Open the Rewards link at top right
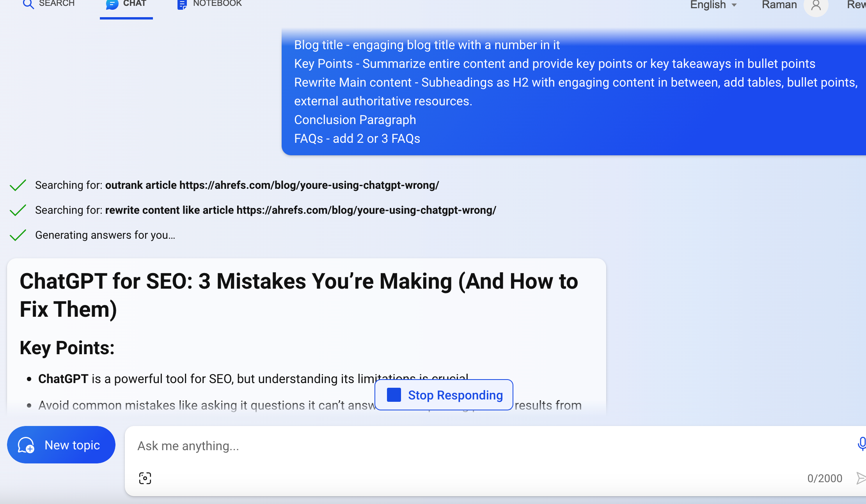 tap(856, 5)
